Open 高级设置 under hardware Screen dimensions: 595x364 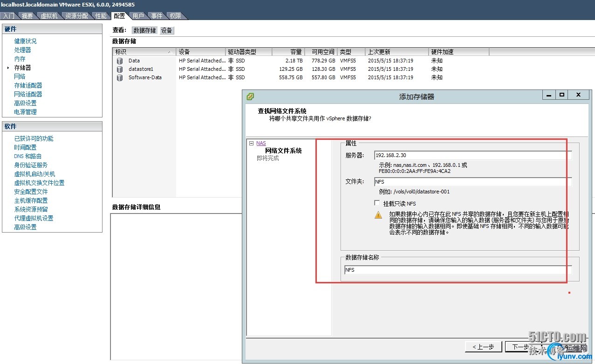pyautogui.click(x=25, y=103)
